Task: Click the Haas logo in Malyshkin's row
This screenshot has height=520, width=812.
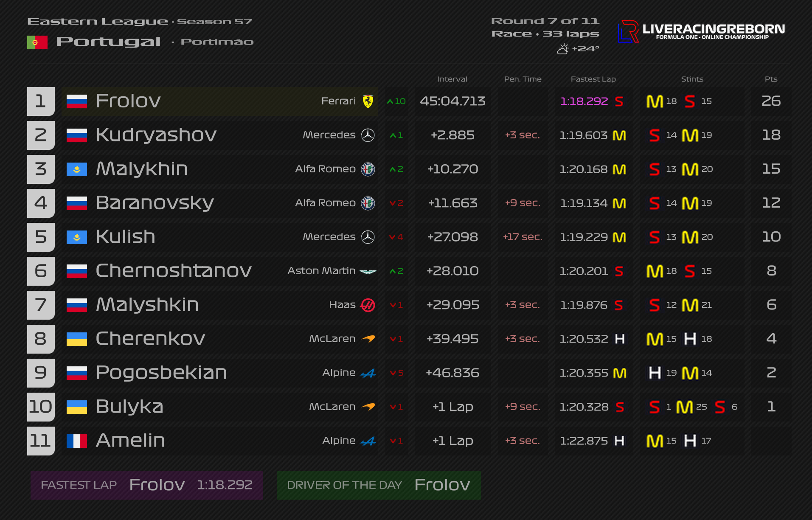Action: pyautogui.click(x=368, y=305)
